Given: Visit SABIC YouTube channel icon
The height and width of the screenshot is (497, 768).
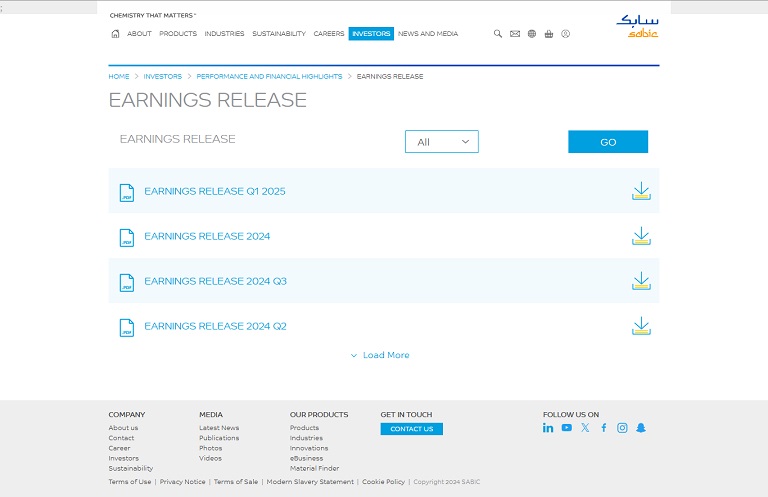Looking at the screenshot, I should pyautogui.click(x=566, y=428).
